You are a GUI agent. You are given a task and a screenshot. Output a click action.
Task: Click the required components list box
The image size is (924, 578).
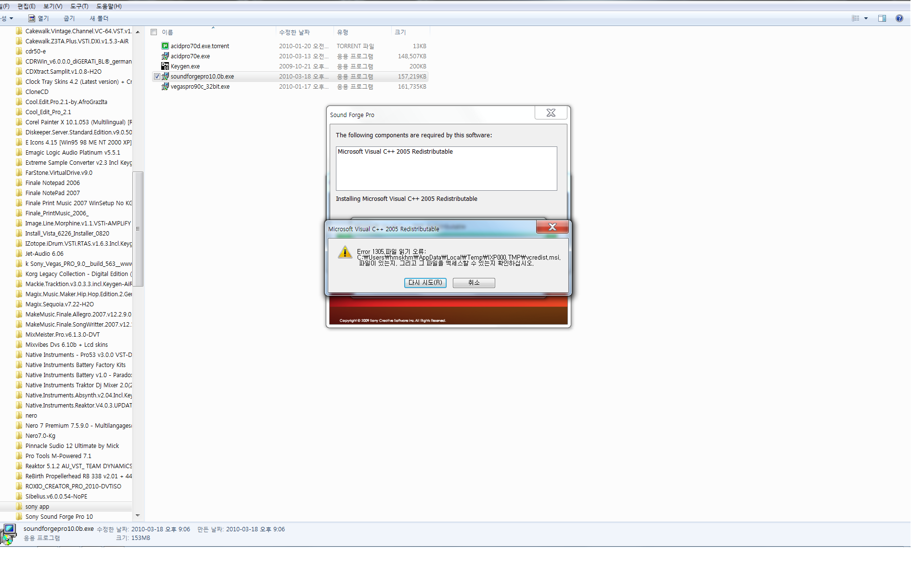coord(446,169)
